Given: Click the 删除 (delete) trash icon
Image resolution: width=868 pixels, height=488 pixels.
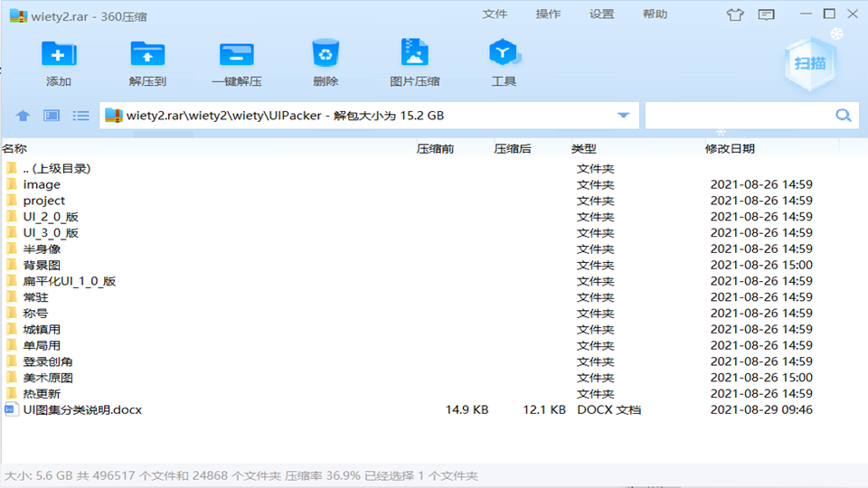Looking at the screenshot, I should pos(325,53).
